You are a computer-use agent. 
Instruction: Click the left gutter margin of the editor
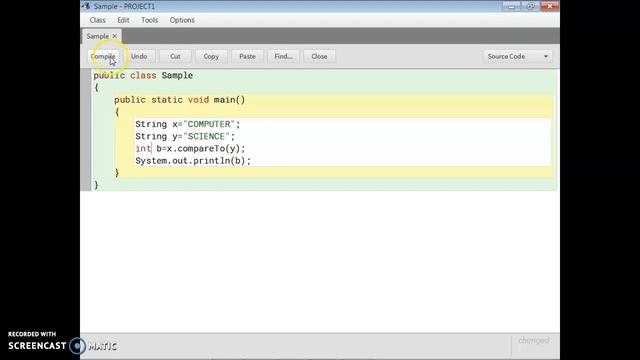pos(86,130)
